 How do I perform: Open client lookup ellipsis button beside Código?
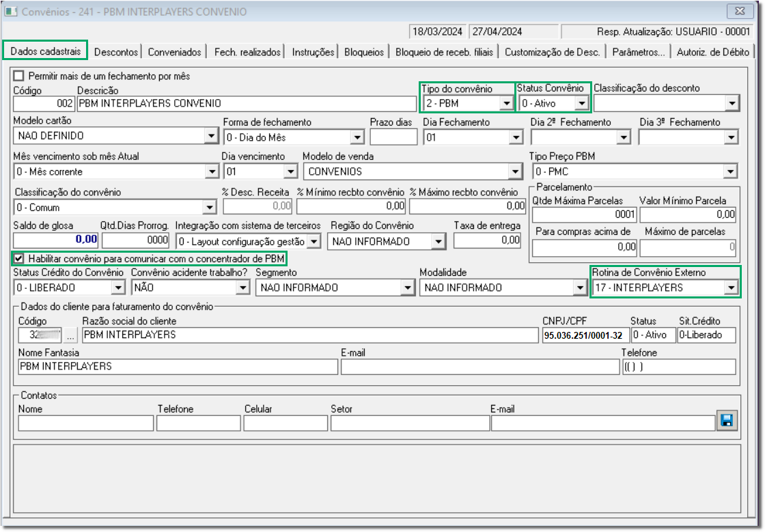(70, 335)
